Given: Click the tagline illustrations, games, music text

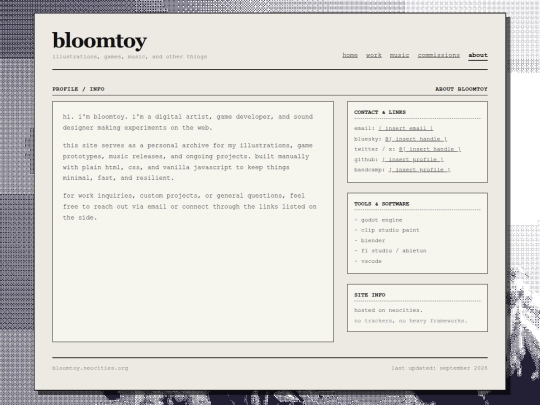Looking at the screenshot, I should [130, 57].
